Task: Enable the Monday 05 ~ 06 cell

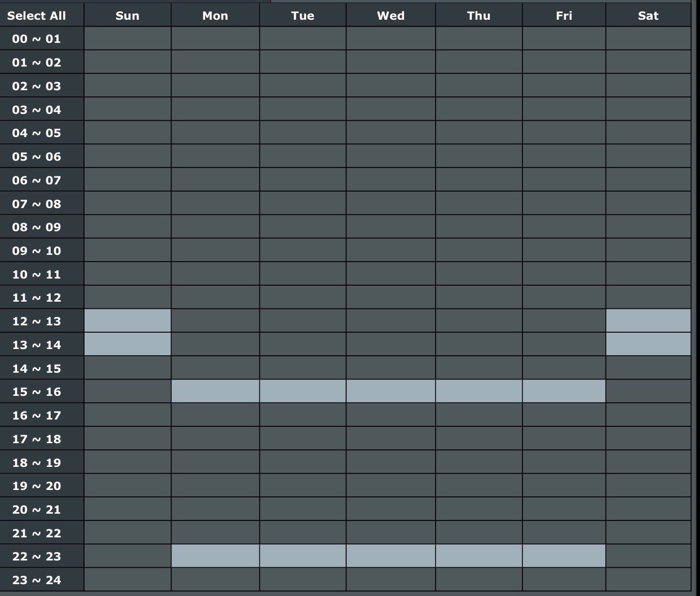Action: (x=215, y=156)
